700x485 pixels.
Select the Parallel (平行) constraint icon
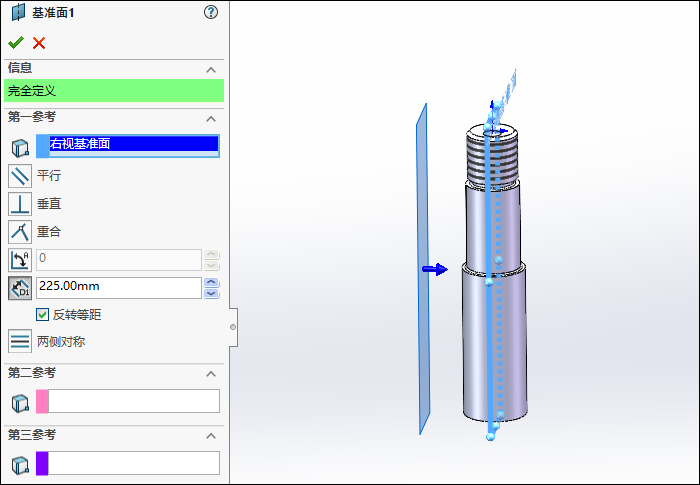tap(20, 176)
